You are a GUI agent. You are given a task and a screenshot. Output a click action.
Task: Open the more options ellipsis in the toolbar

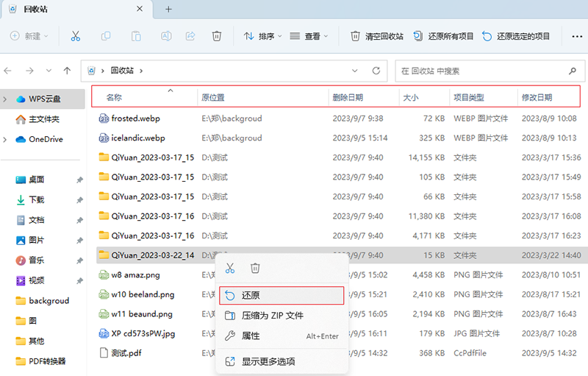coord(577,36)
